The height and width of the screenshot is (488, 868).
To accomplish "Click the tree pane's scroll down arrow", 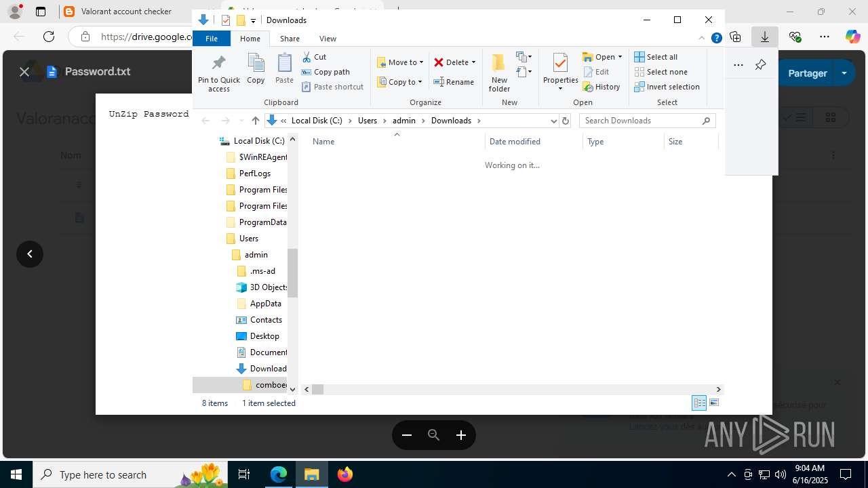I will [293, 389].
